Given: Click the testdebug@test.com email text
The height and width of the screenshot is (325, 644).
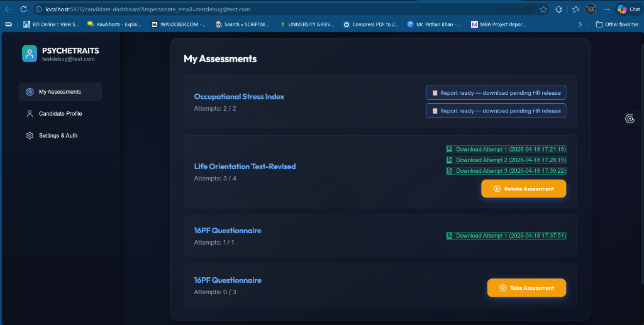Looking at the screenshot, I should coord(68,59).
